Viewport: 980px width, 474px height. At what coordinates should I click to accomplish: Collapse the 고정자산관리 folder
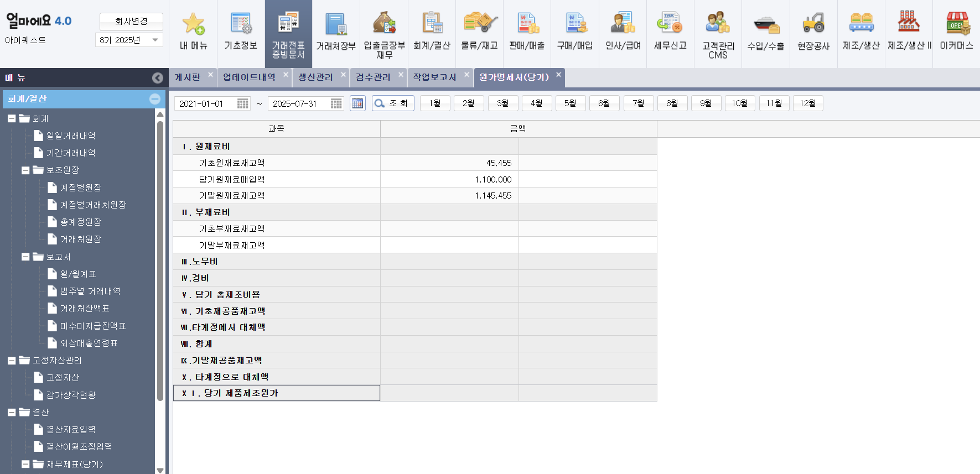(12, 361)
